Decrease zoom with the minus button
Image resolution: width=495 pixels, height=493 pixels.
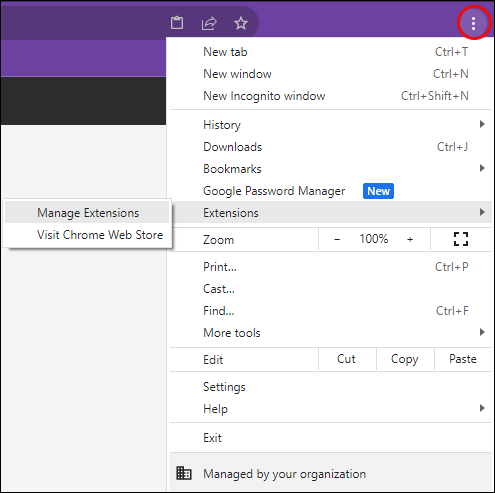tap(337, 239)
